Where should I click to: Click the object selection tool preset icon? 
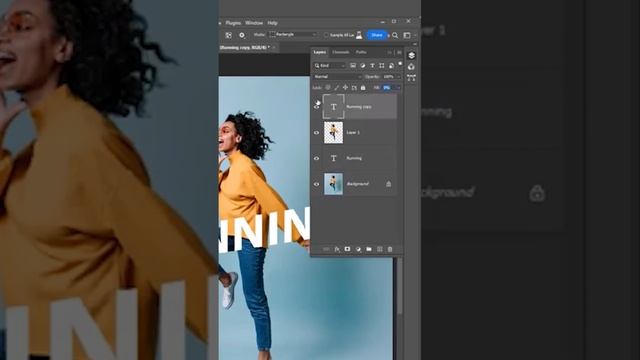tap(229, 36)
